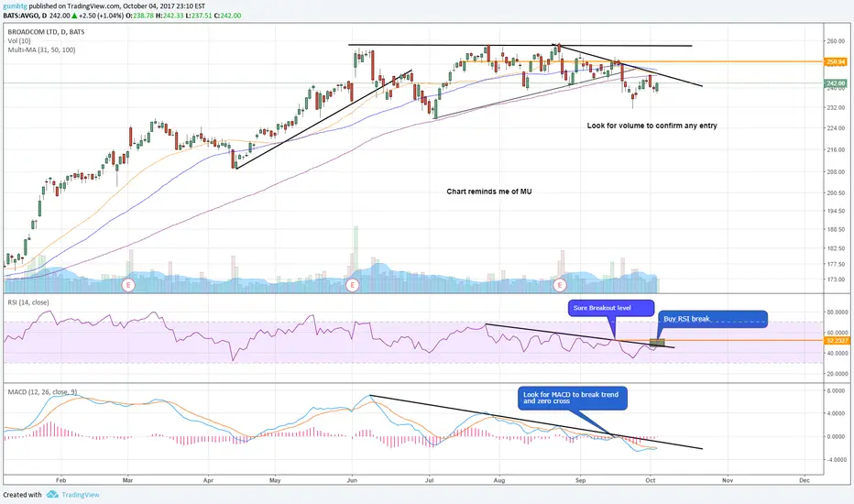This screenshot has width=854, height=504.
Task: Click the Oct label on time axis
Action: pyautogui.click(x=650, y=480)
